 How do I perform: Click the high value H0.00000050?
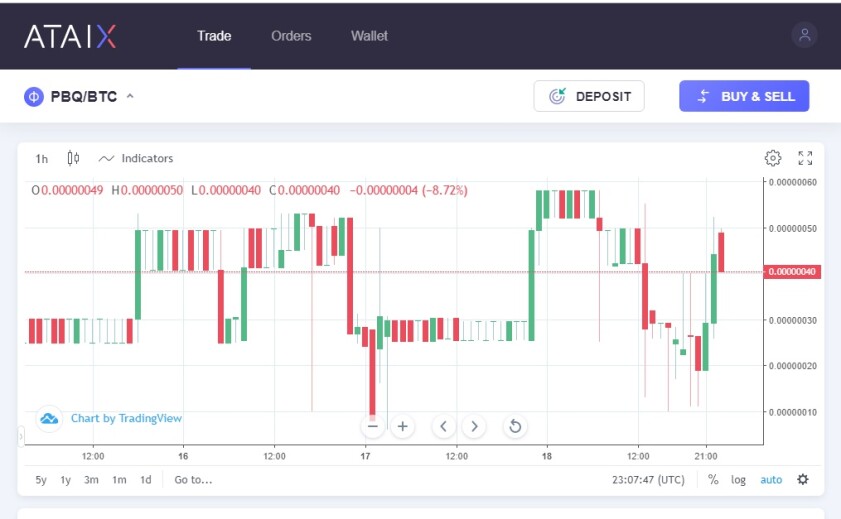(147, 190)
